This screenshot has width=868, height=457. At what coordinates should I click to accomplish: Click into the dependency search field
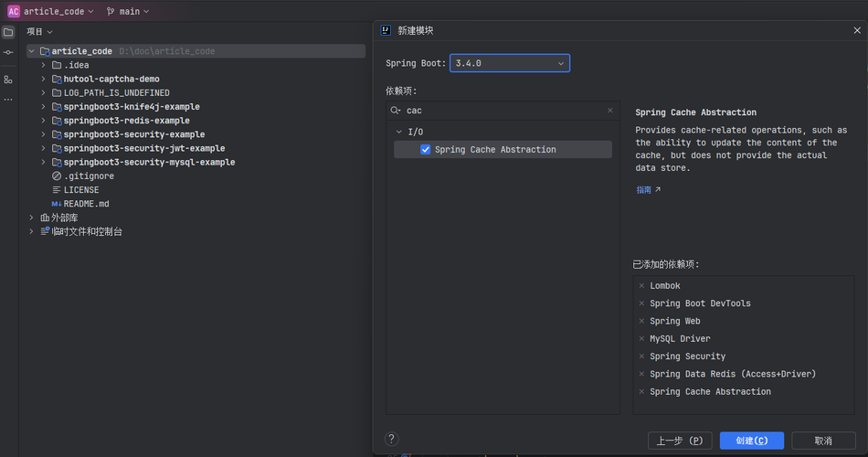pos(503,111)
